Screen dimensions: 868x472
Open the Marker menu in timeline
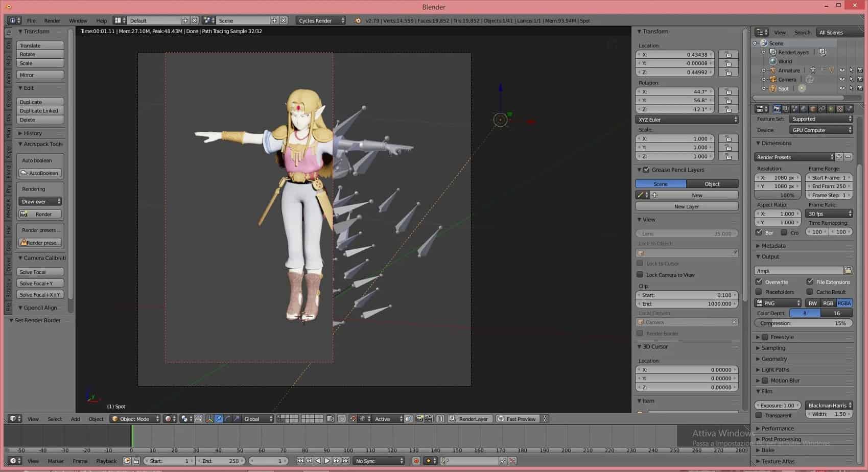56,461
